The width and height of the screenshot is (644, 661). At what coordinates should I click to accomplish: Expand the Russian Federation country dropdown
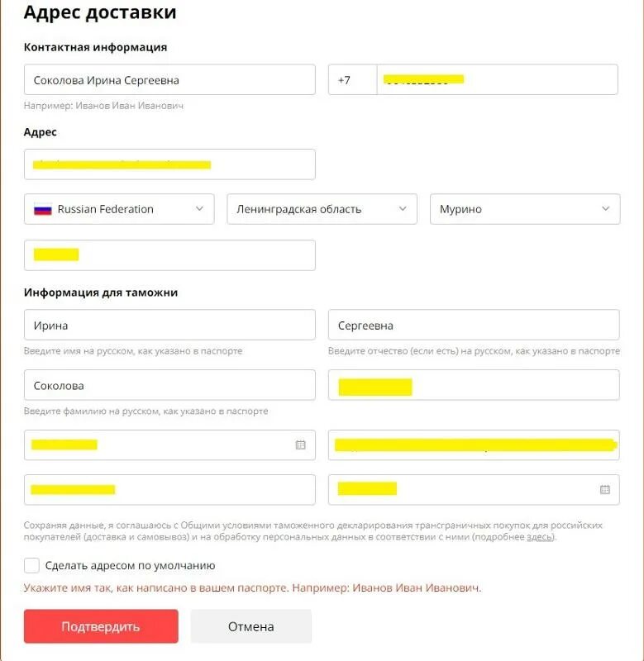click(199, 209)
